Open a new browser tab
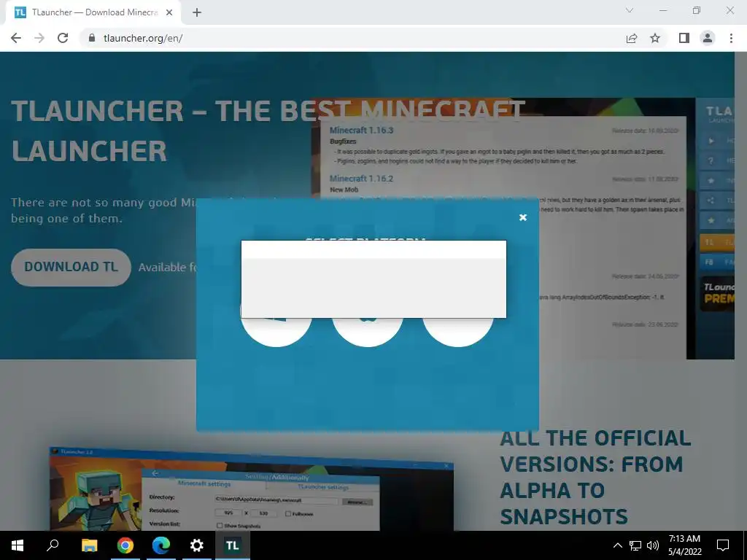 197,12
